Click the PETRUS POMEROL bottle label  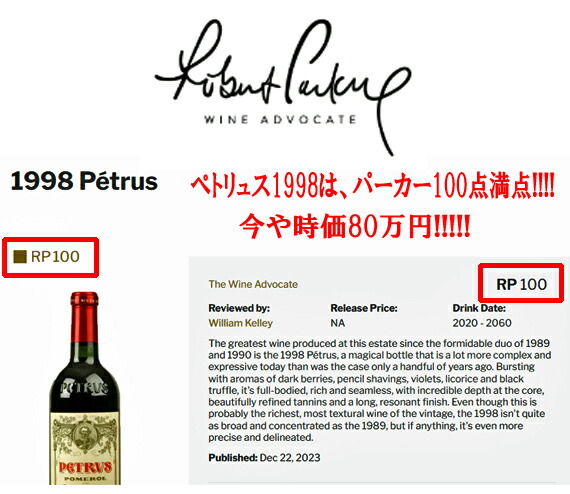pyautogui.click(x=85, y=448)
